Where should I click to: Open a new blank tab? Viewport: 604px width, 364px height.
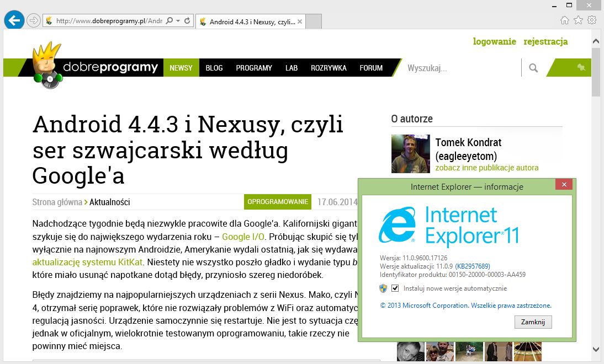coord(314,22)
